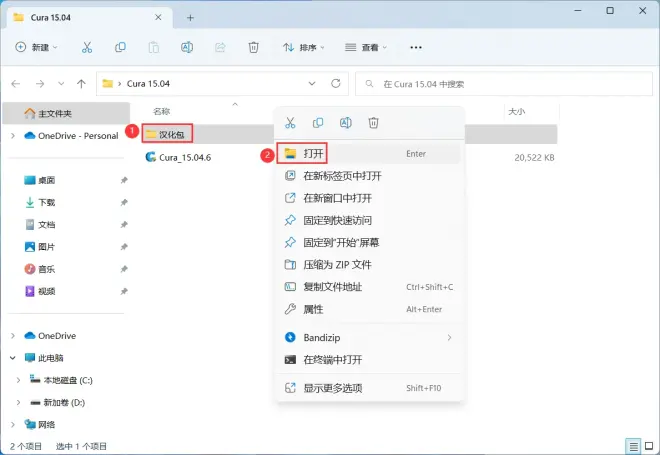Go up one folder level
Viewport: 660px width, 455px height.
click(81, 84)
